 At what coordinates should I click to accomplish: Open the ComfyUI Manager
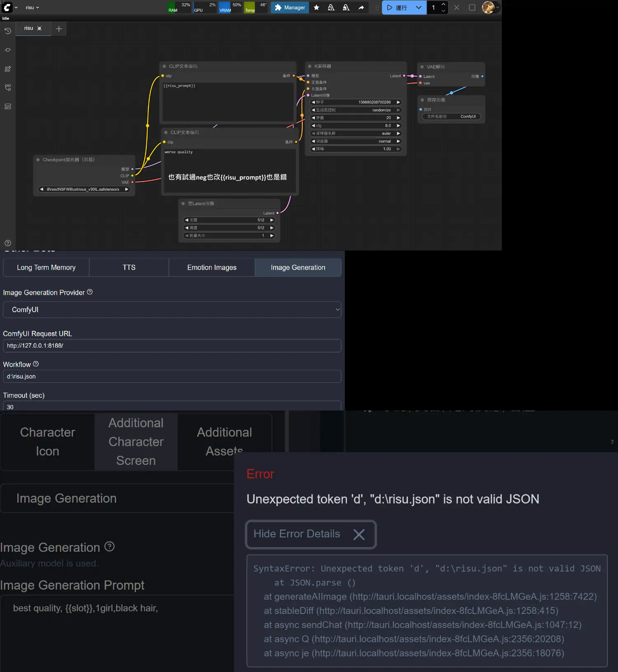pyautogui.click(x=290, y=7)
